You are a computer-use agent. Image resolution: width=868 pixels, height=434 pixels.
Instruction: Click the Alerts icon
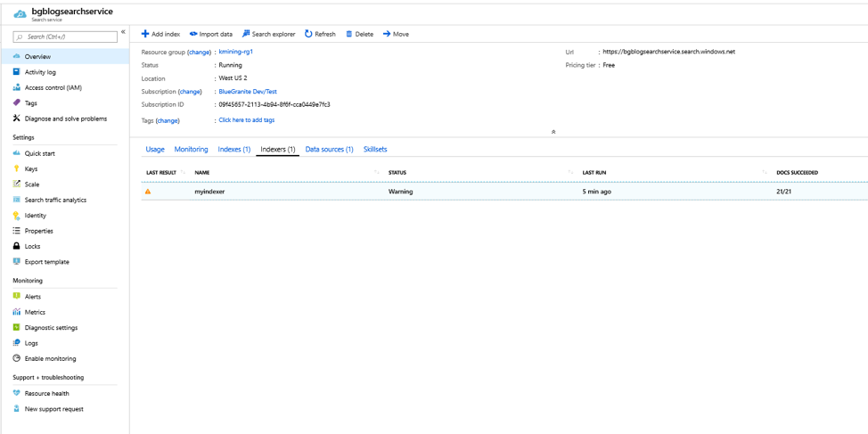point(17,297)
